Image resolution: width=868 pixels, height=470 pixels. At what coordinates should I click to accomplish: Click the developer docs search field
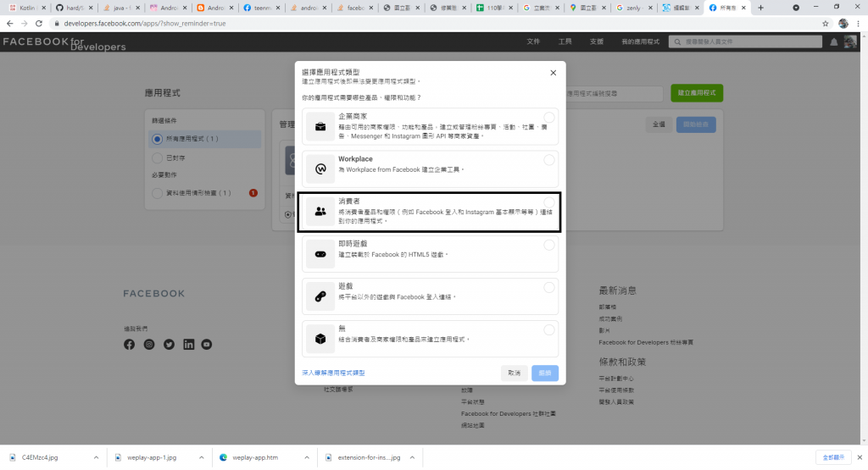tap(745, 41)
